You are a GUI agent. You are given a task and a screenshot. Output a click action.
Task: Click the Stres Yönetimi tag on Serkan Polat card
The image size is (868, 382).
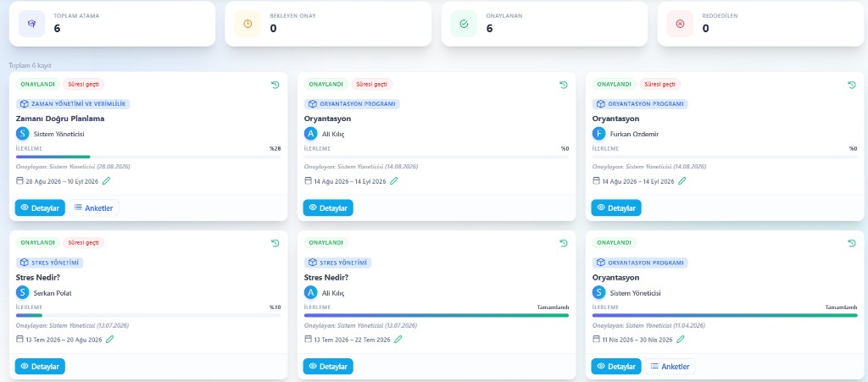(x=50, y=263)
